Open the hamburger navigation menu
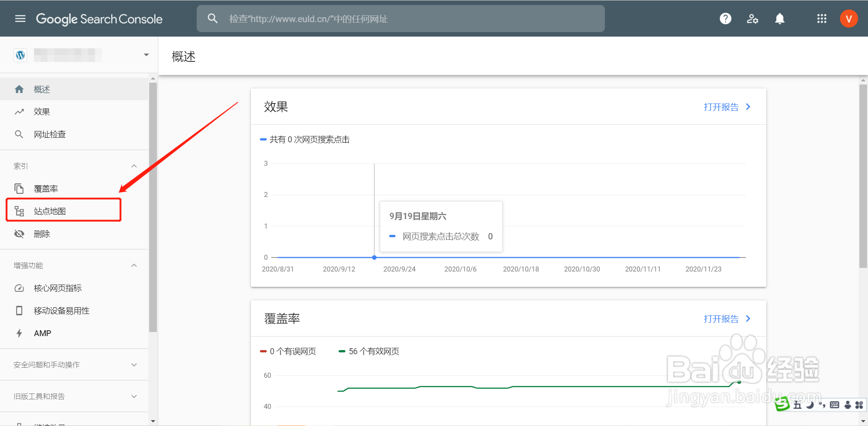Screen dimensions: 868x426 [19, 19]
